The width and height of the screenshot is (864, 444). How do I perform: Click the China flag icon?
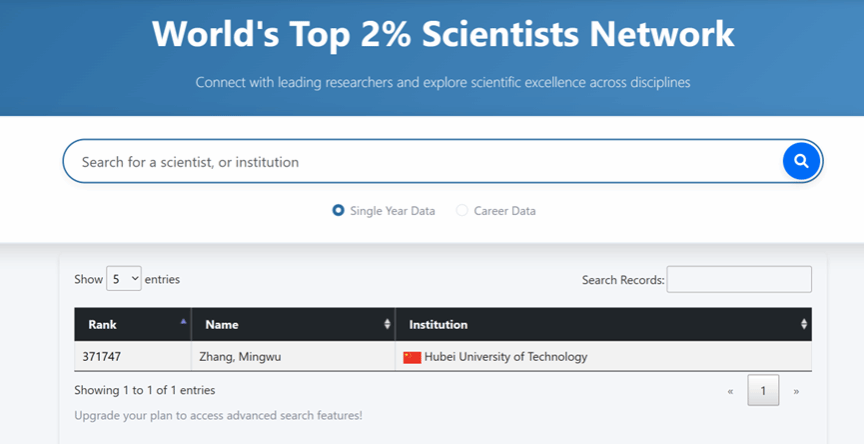(x=412, y=357)
